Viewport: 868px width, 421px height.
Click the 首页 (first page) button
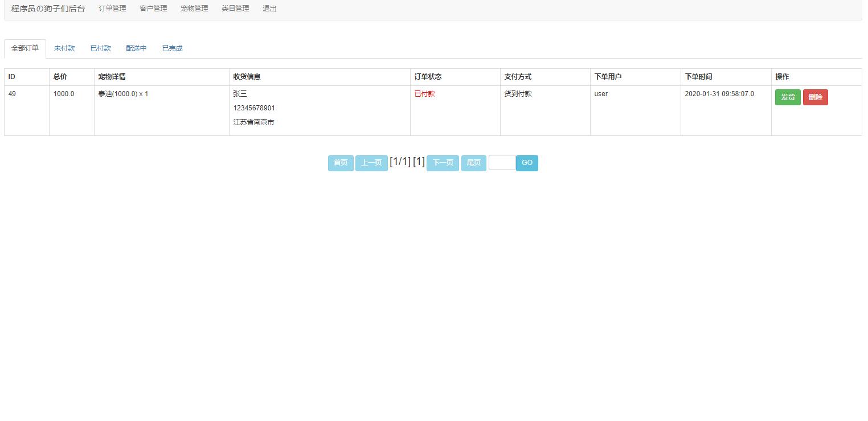340,163
